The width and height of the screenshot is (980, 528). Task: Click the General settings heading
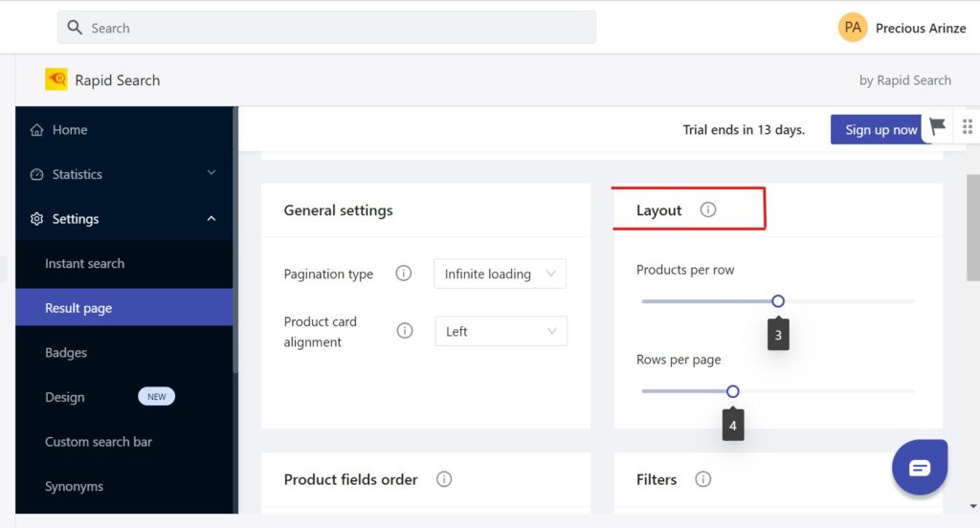coord(338,210)
